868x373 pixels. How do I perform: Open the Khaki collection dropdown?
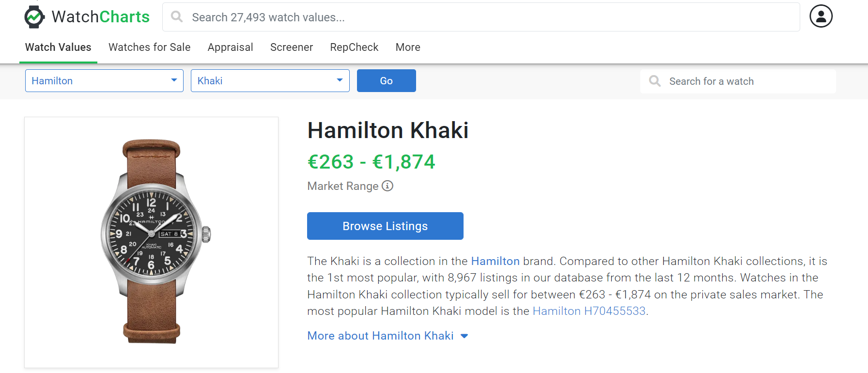270,81
